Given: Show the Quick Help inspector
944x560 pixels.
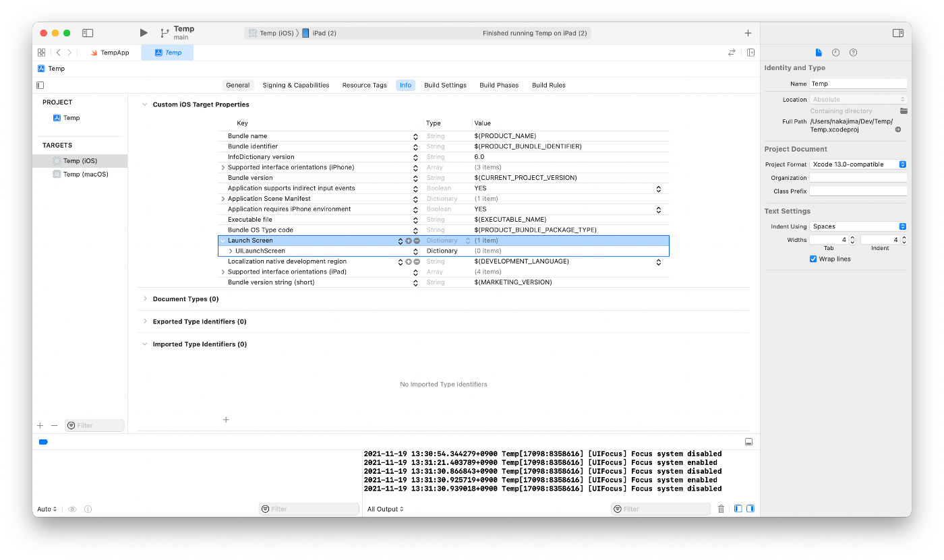Looking at the screenshot, I should point(854,53).
